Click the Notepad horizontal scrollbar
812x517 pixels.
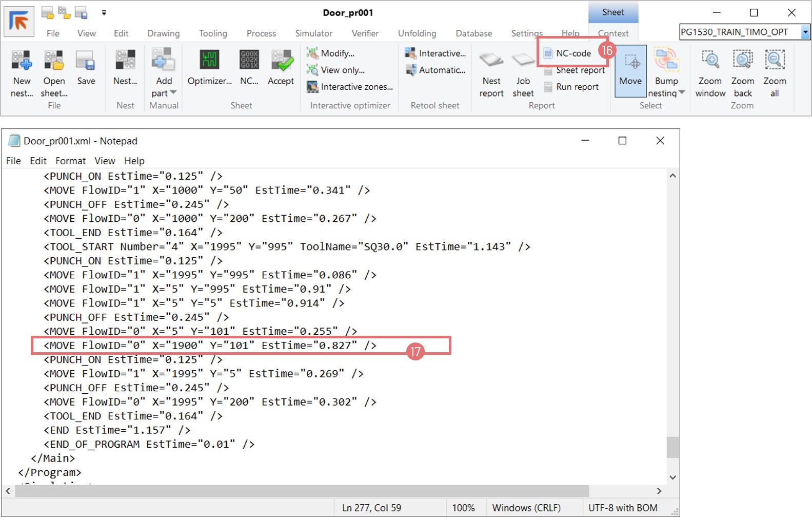click(302, 491)
